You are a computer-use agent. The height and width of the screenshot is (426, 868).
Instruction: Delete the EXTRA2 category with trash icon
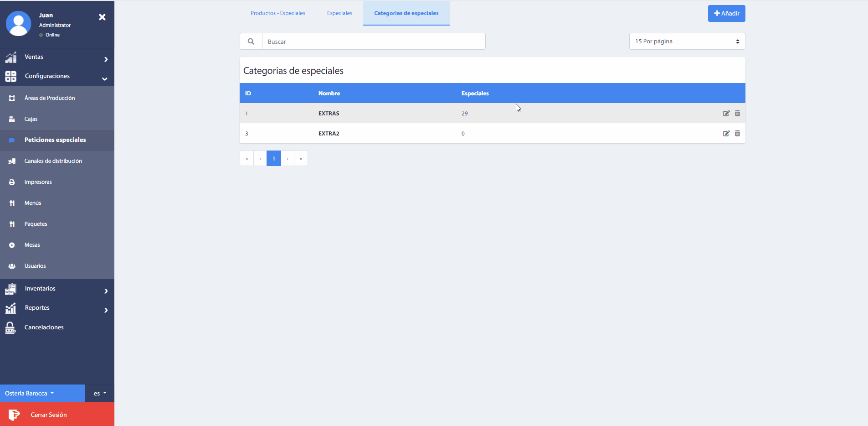pyautogui.click(x=737, y=134)
